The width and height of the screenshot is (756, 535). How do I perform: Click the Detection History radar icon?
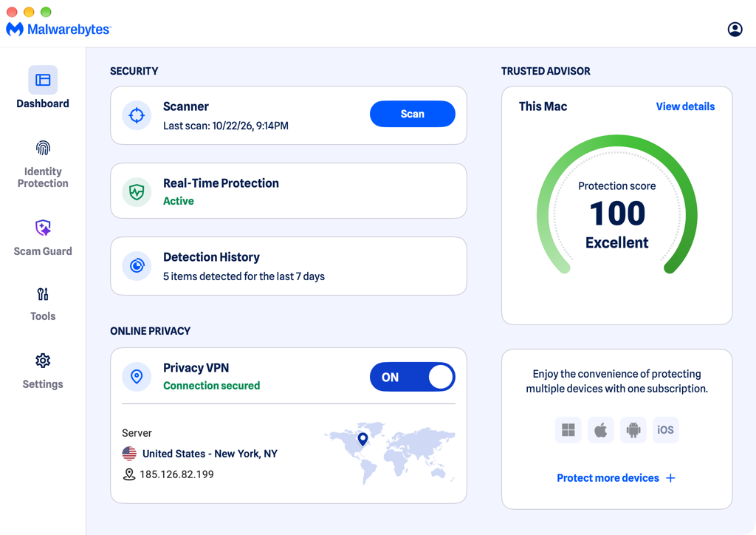tap(137, 265)
